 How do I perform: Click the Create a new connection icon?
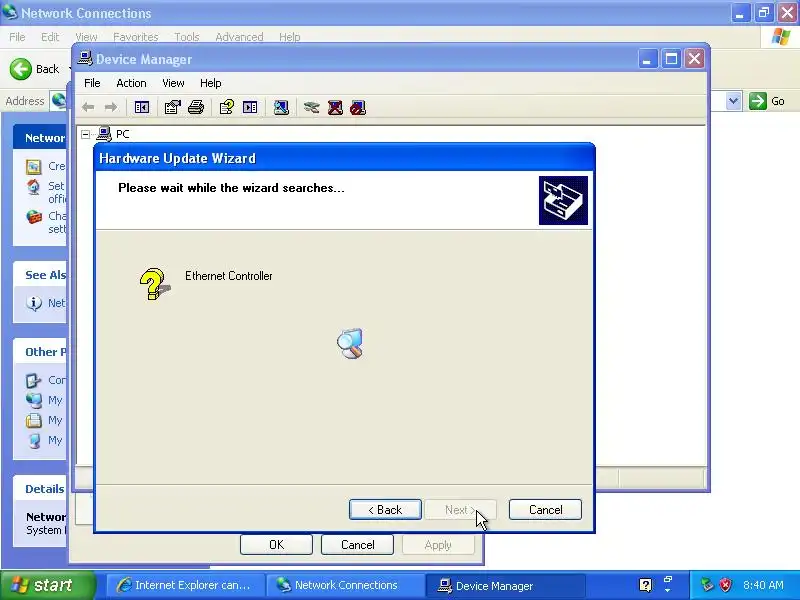coord(34,166)
